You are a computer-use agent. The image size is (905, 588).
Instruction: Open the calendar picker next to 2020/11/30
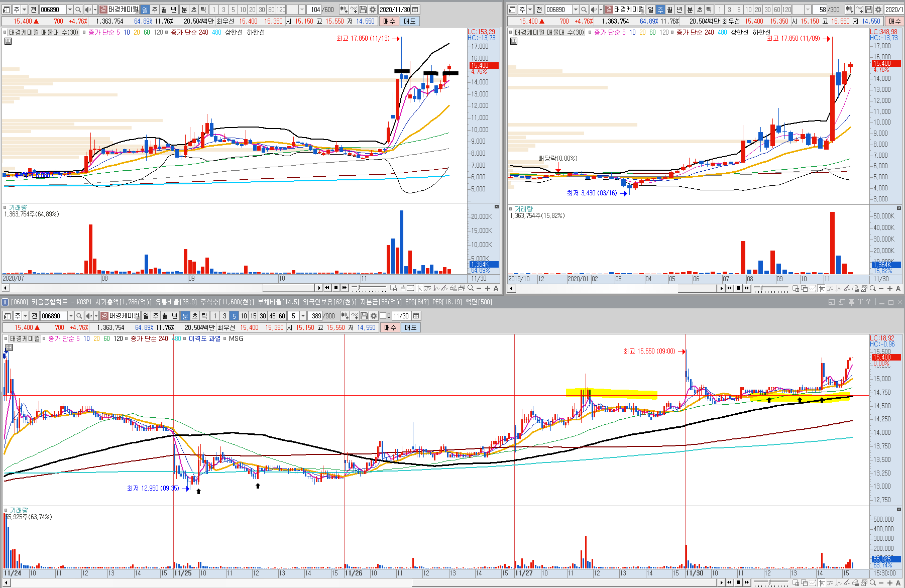(415, 10)
